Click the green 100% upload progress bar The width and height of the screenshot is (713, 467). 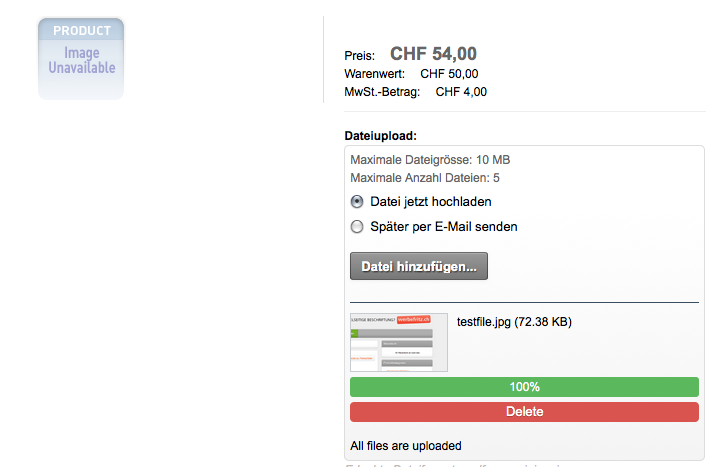524,387
